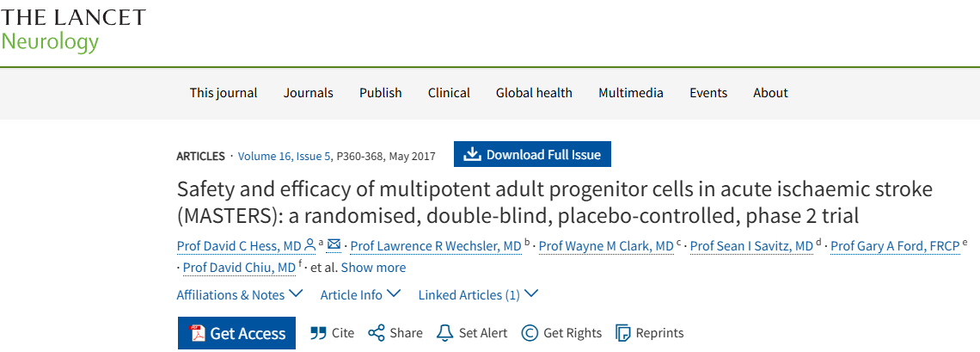Screen dimensions: 980x352
Task: Open the Multimedia menu item
Action: 631,93
